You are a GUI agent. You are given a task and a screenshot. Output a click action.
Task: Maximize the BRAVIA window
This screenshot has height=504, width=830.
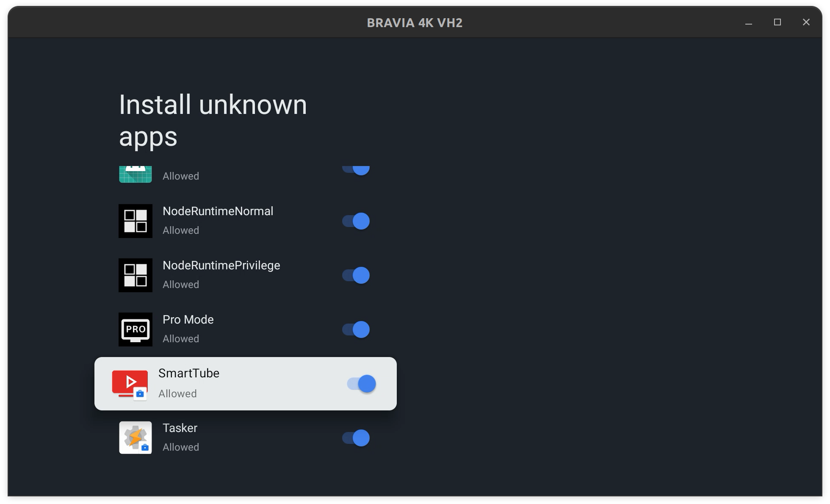[x=777, y=22]
